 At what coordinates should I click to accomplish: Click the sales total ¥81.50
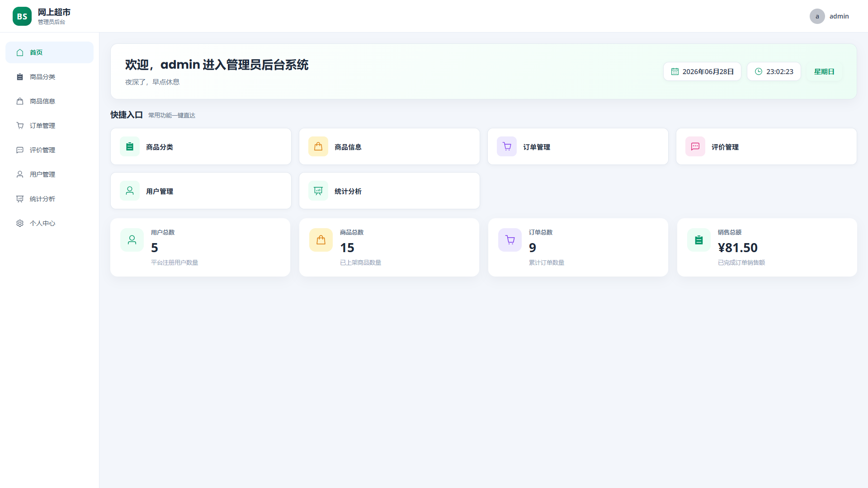(738, 248)
